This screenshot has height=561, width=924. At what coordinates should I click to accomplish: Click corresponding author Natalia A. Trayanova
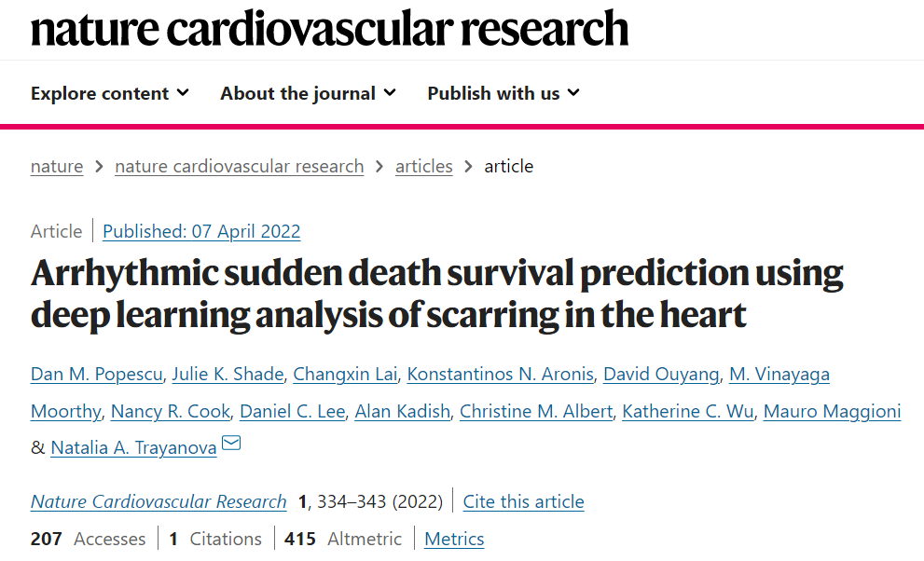(133, 448)
